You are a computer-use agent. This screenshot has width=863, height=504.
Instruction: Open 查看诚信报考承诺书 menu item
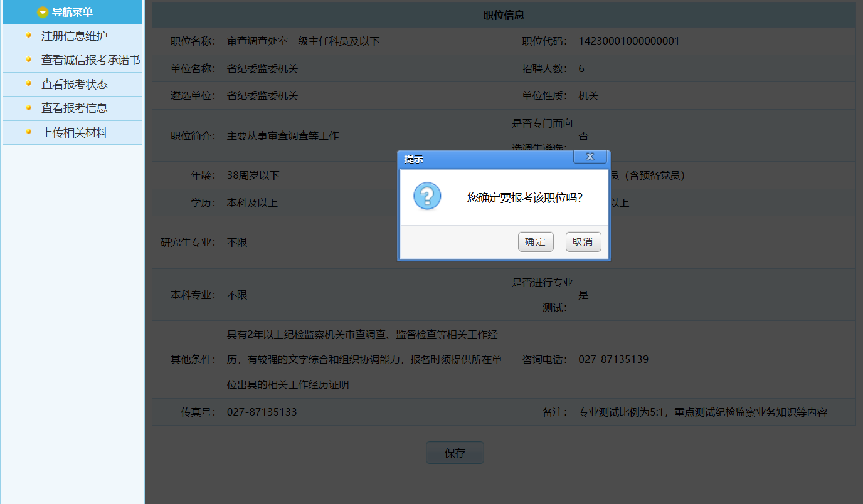90,60
